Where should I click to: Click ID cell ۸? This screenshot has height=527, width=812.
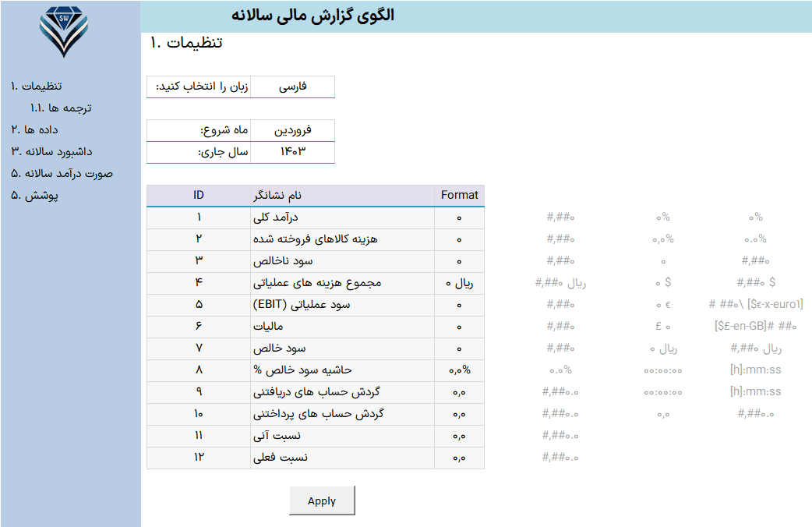click(x=199, y=370)
